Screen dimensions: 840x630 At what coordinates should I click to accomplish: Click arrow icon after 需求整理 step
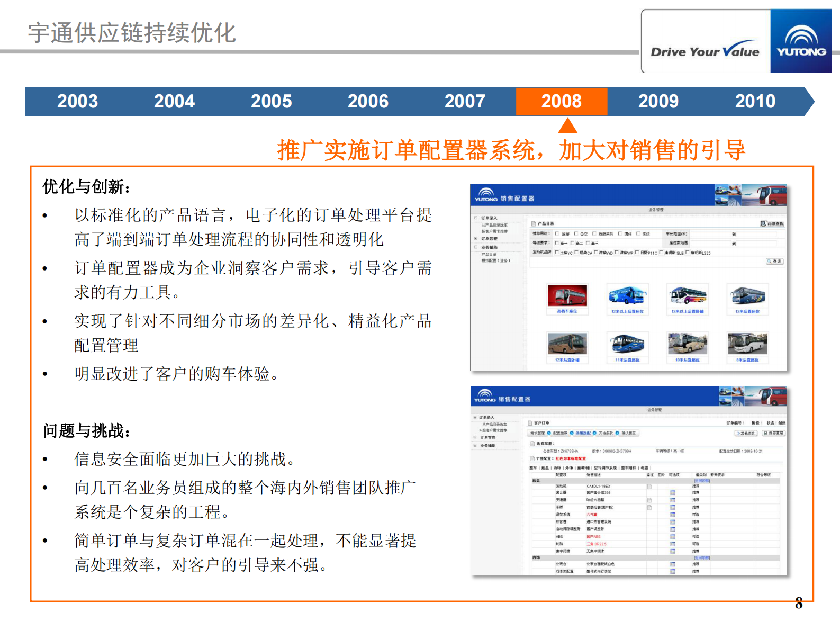549,433
